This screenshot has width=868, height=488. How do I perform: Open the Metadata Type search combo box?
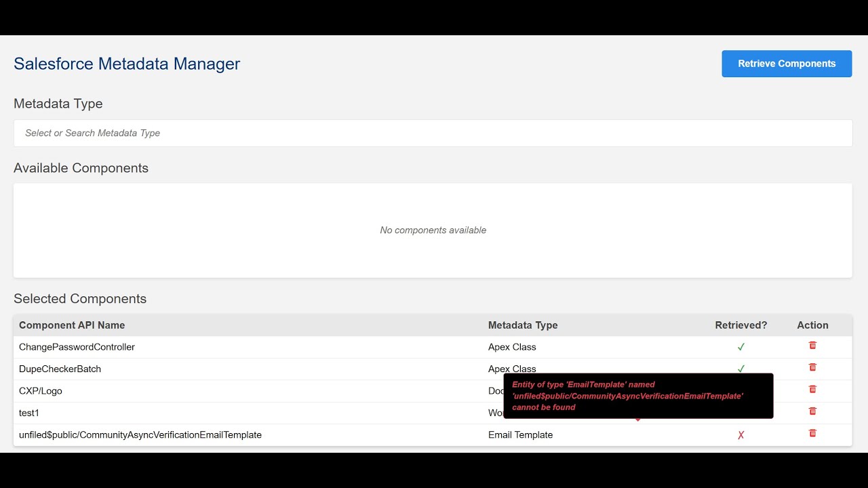coord(433,133)
